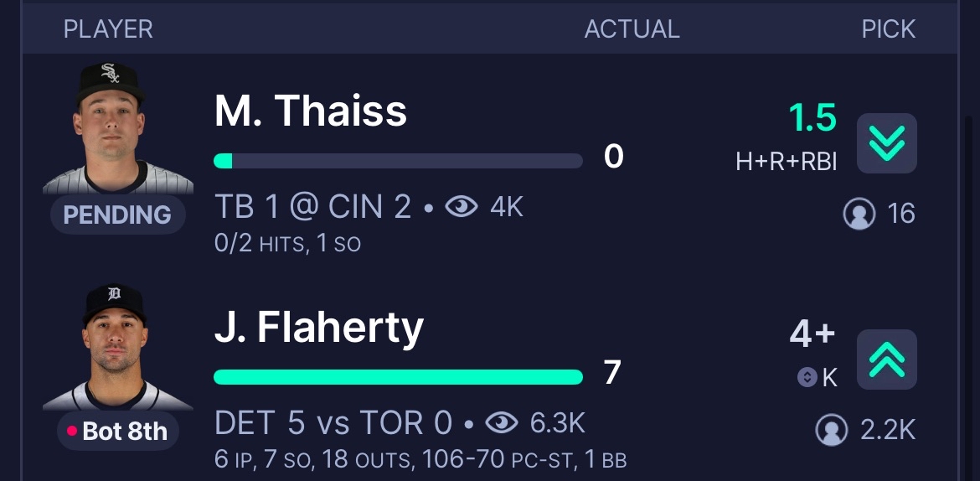Open the J. Flaherty player name

click(319, 328)
